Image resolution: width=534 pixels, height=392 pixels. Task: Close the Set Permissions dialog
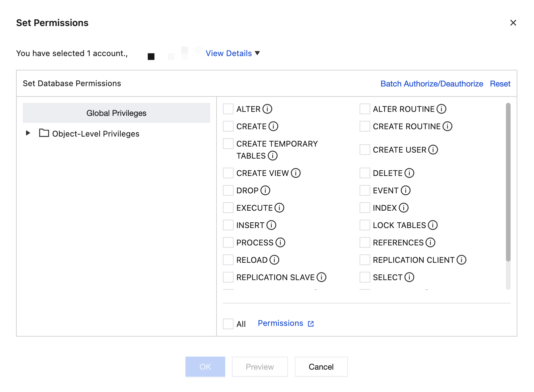pyautogui.click(x=513, y=23)
